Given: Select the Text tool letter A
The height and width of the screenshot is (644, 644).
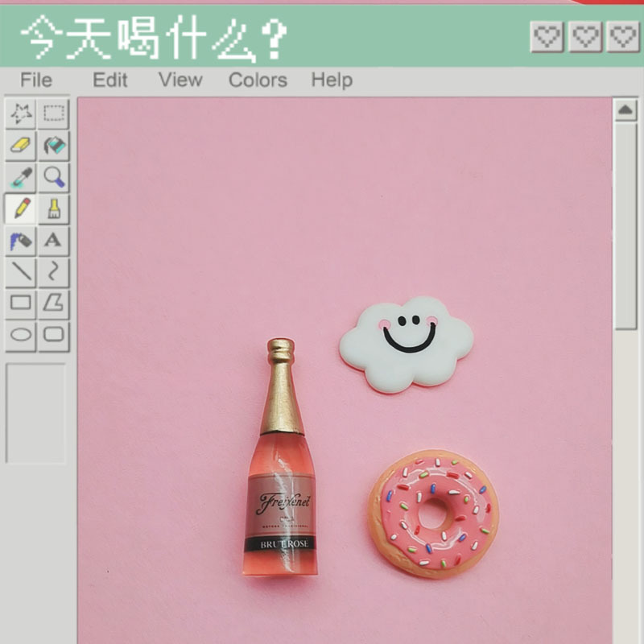Looking at the screenshot, I should pos(54,241).
